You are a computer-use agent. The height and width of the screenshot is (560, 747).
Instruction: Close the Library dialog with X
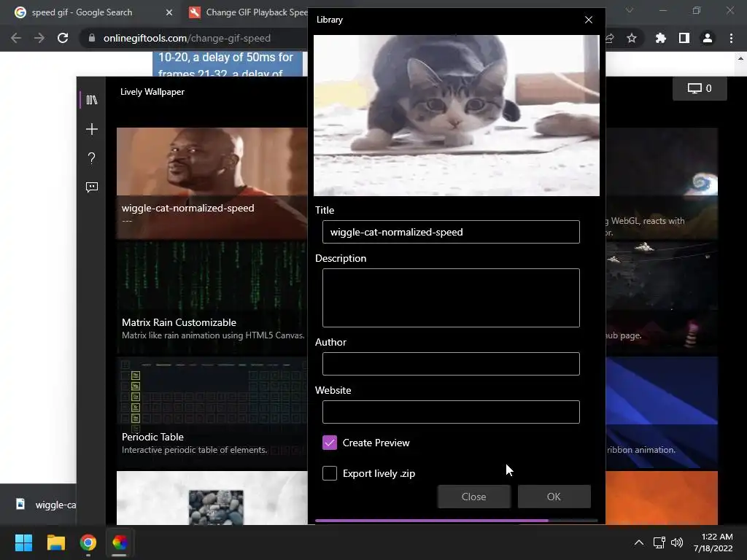[589, 20]
